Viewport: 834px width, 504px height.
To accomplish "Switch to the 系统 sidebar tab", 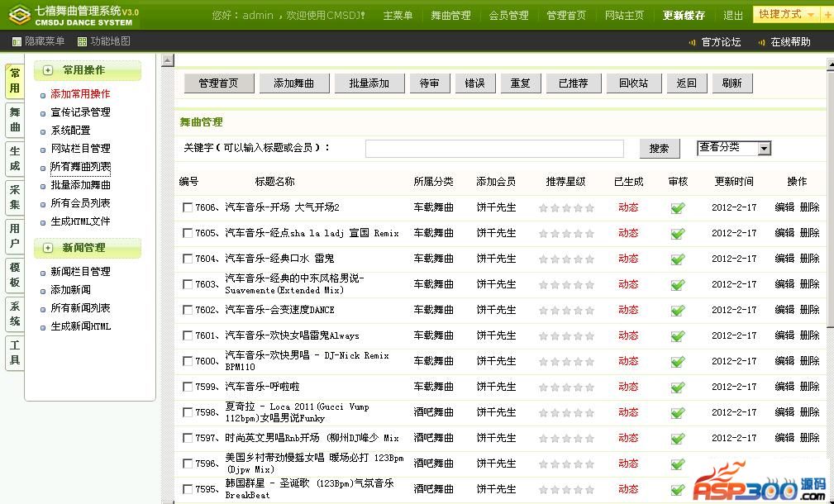I will coord(14,314).
